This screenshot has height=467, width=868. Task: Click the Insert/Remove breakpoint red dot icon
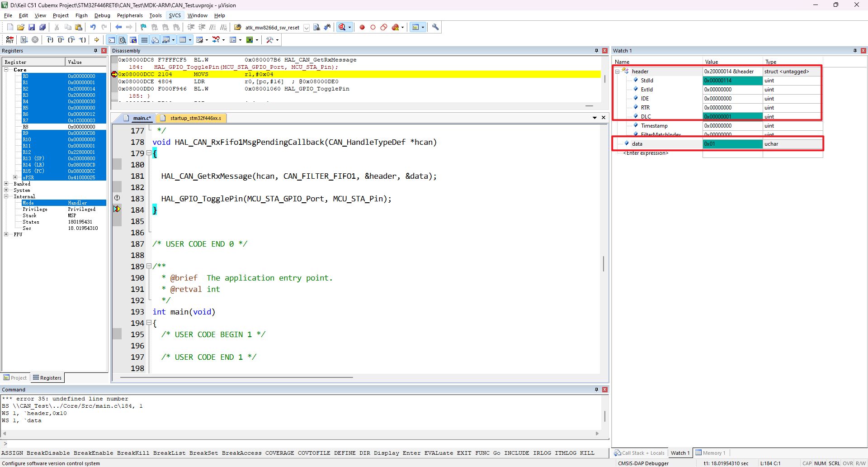pos(362,27)
